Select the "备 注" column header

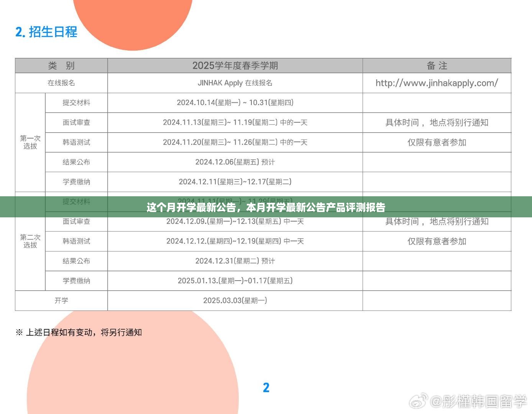click(x=437, y=66)
